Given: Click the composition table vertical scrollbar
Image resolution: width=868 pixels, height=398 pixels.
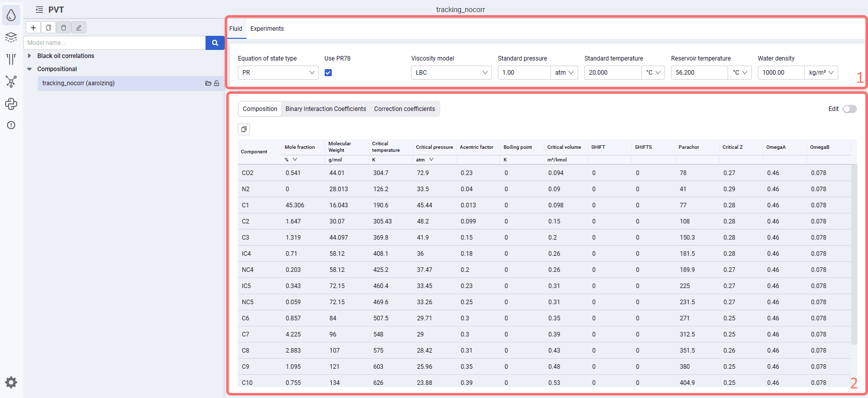Looking at the screenshot, I should coord(854,255).
